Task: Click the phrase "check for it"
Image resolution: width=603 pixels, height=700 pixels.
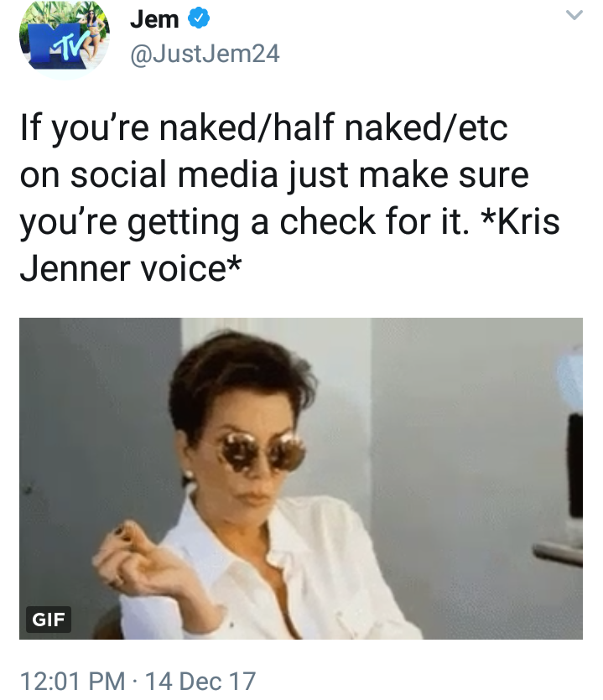Action: click(374, 221)
